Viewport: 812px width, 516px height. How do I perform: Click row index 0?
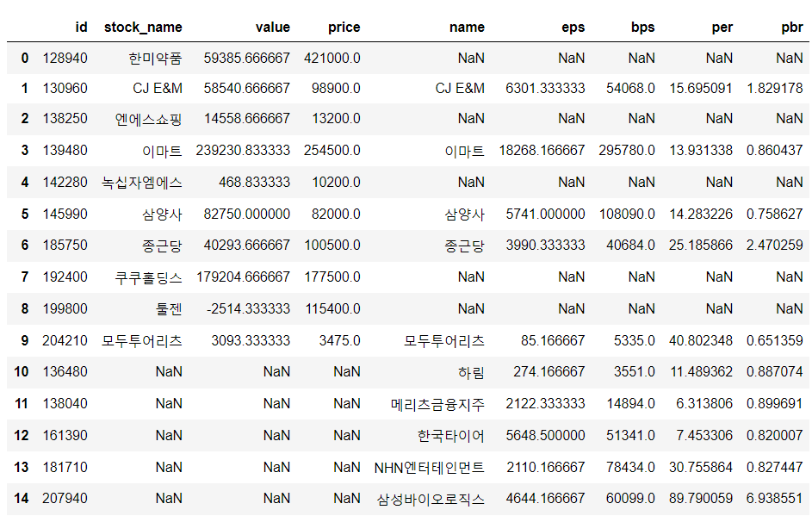[x=25, y=58]
